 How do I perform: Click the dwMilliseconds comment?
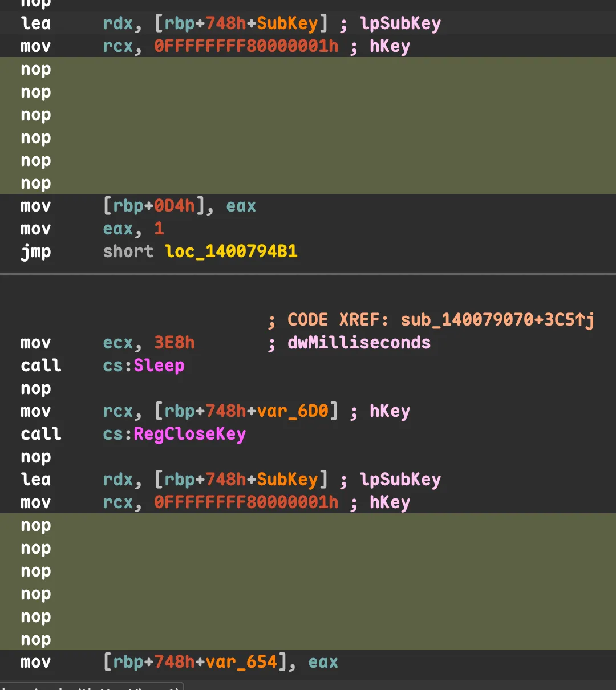point(359,343)
